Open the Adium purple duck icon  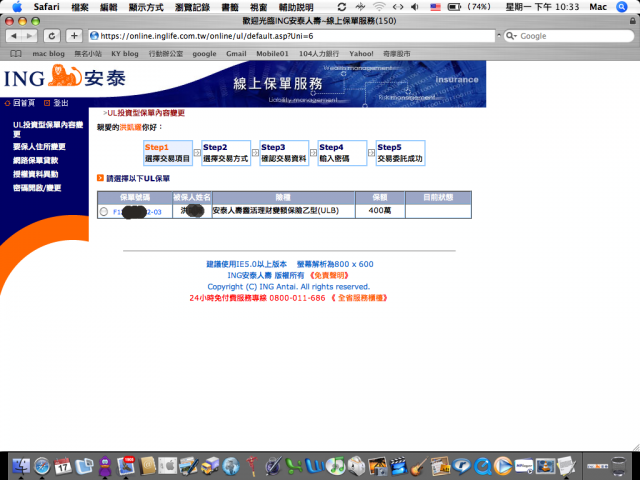[x=105, y=466]
